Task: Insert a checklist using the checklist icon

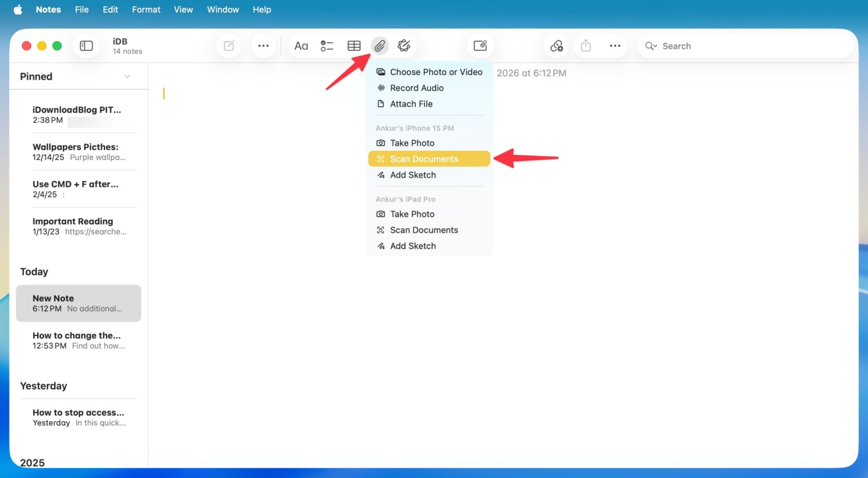Action: click(x=327, y=46)
